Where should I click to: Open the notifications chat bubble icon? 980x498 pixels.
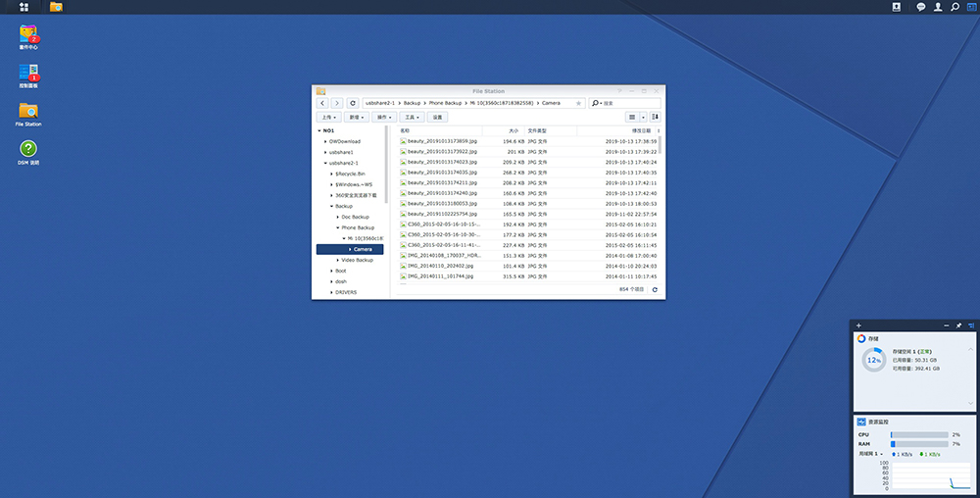click(x=920, y=7)
